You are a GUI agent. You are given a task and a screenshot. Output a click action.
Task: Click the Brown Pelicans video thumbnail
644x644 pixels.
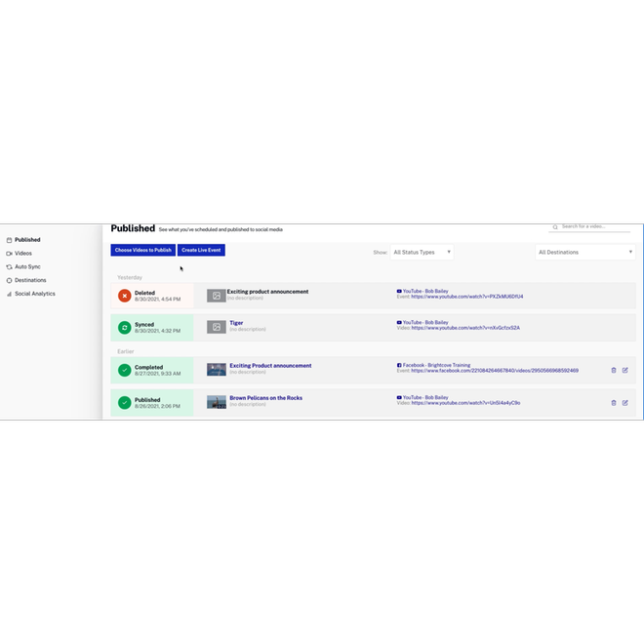click(x=217, y=402)
